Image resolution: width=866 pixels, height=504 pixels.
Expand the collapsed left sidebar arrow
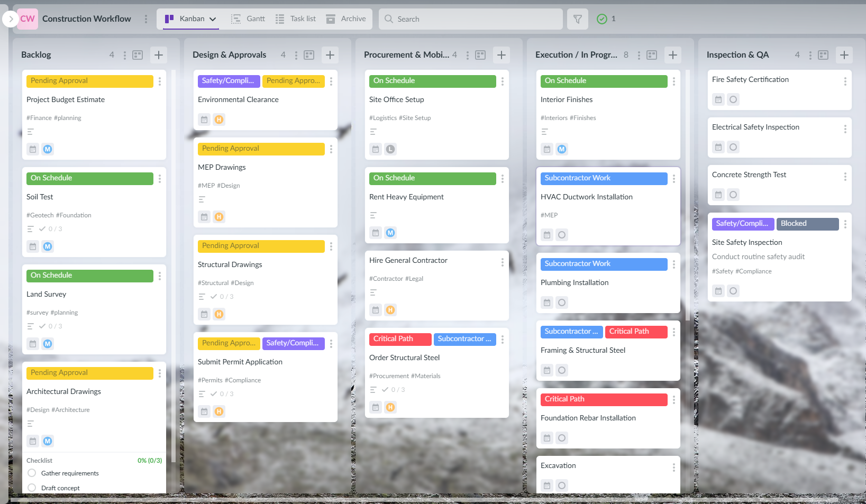point(10,19)
